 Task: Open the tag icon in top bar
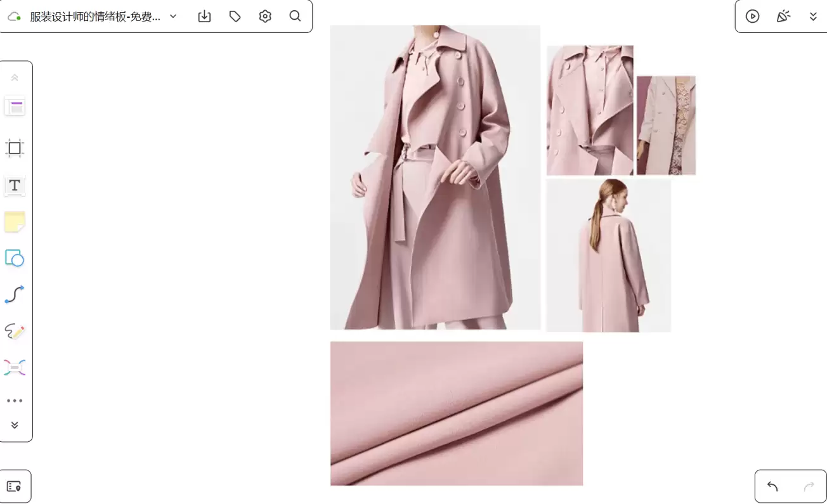[x=235, y=16]
